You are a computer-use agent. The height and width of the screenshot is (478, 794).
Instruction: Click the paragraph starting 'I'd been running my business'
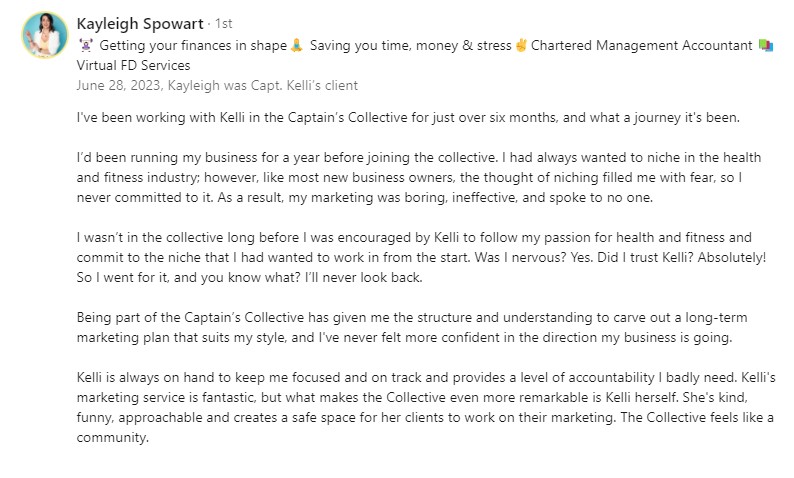419,178
